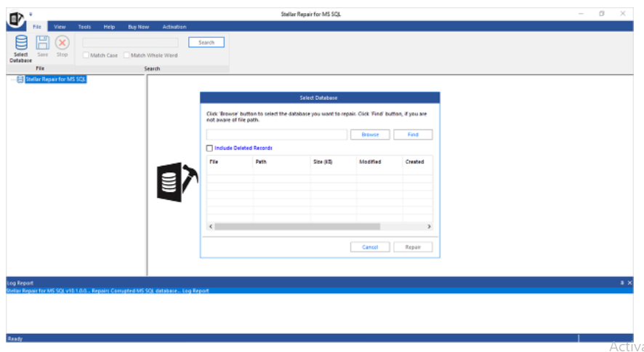644x352 pixels.
Task: Click the table's right scroll arrow
Action: click(x=429, y=226)
